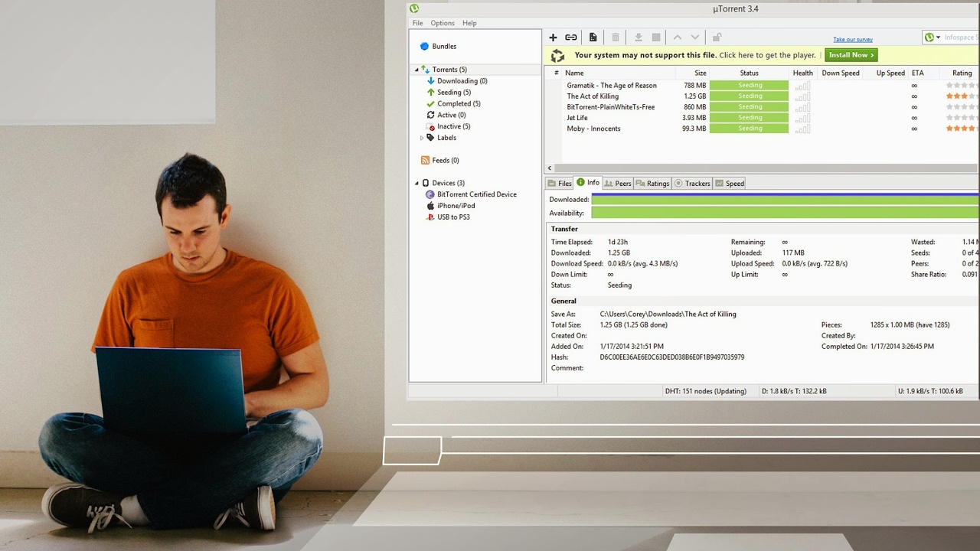Click the Install Now button
Viewport: 980px width, 551px height.
coord(851,55)
